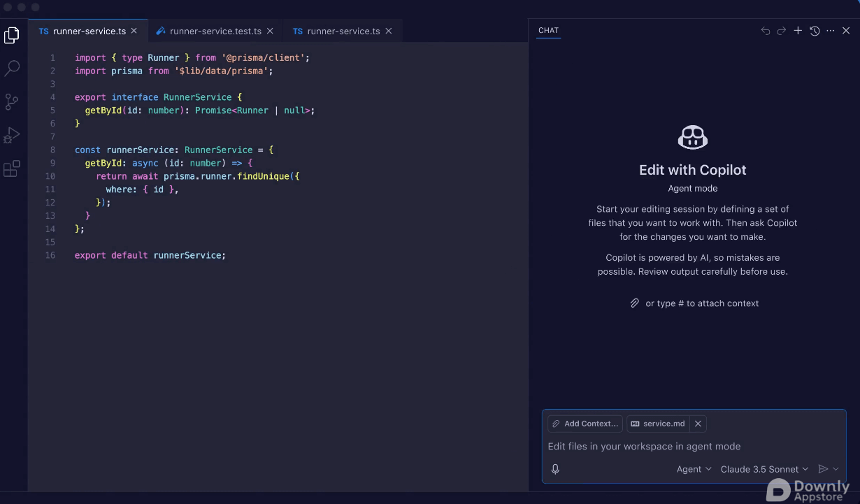Select the CHAT panel tab
Viewport: 860px width, 504px height.
(548, 31)
